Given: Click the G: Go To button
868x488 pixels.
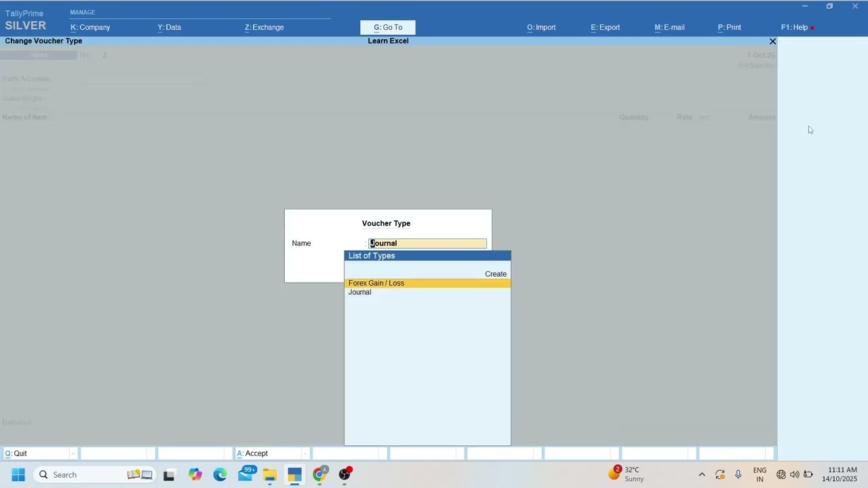Looking at the screenshot, I should [x=388, y=27].
